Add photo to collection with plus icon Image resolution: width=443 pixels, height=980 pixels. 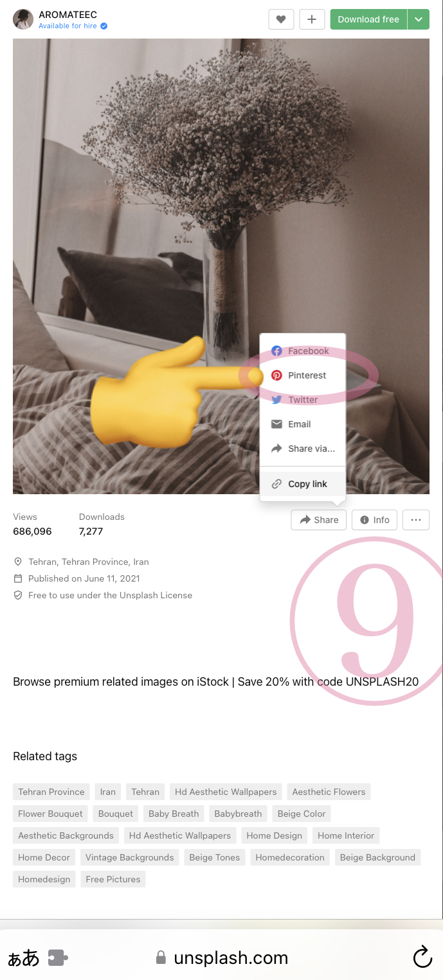pos(312,19)
